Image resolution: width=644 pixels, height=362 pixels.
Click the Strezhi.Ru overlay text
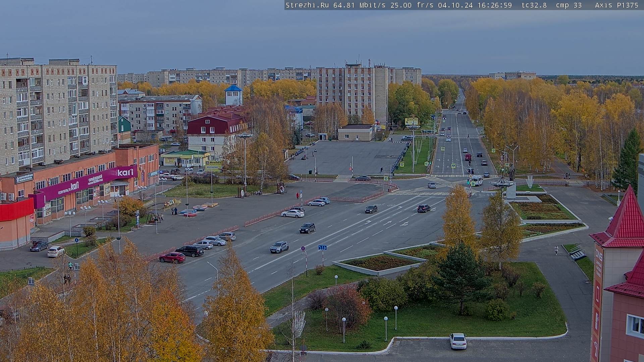tap(307, 5)
